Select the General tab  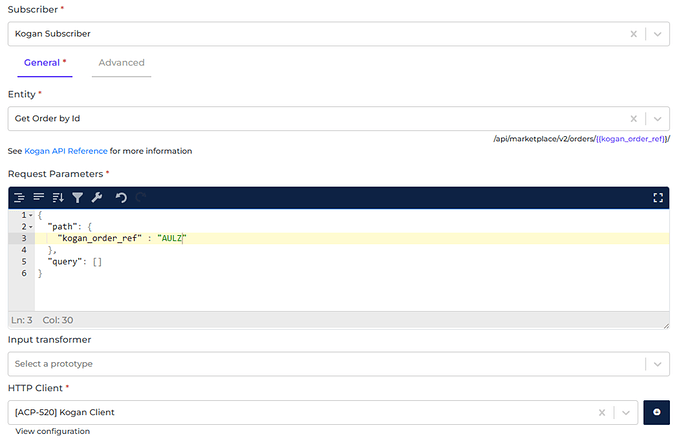tap(45, 63)
